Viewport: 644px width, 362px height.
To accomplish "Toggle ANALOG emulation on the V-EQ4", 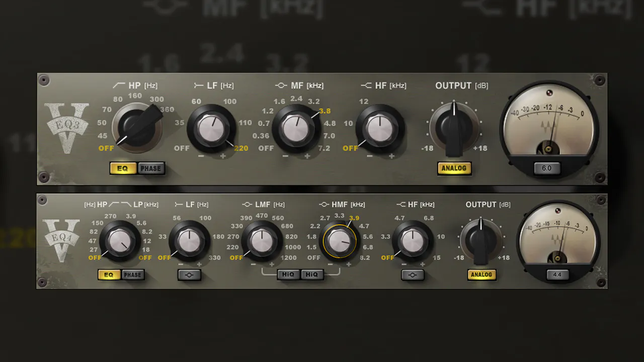I will [481, 275].
